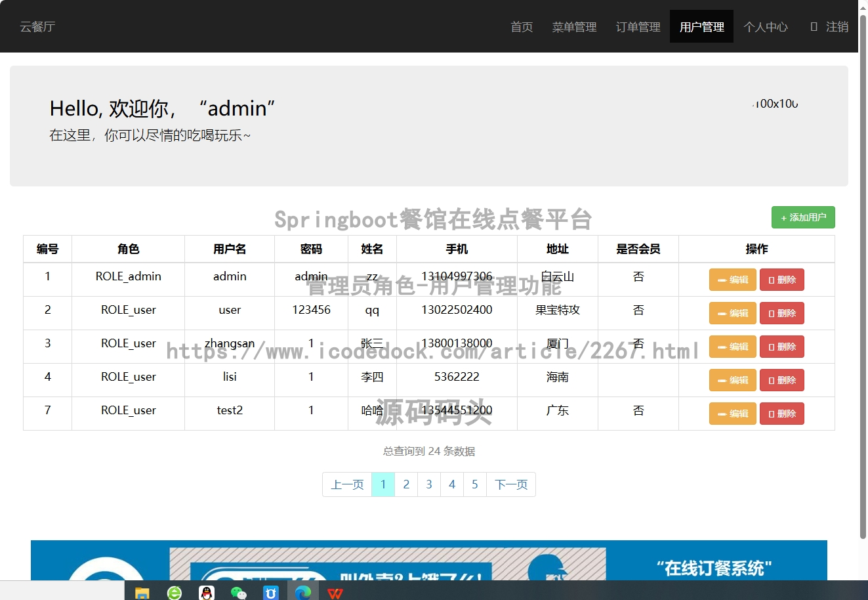Open Microsoft Edge from the taskbar
This screenshot has height=600, width=868.
pyautogui.click(x=303, y=593)
